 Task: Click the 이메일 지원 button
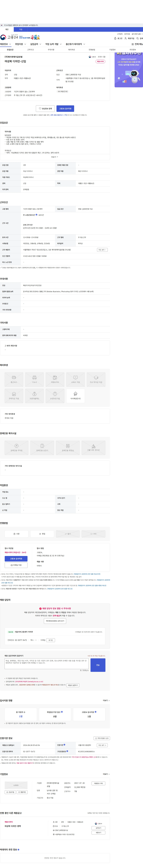[x=16, y=565]
